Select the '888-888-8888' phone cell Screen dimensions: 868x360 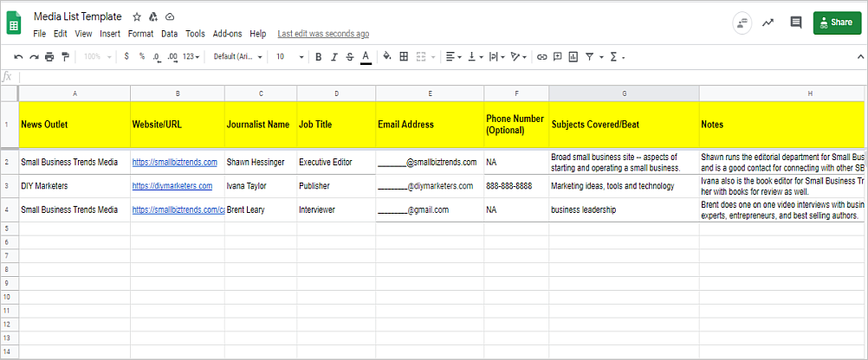click(x=516, y=186)
